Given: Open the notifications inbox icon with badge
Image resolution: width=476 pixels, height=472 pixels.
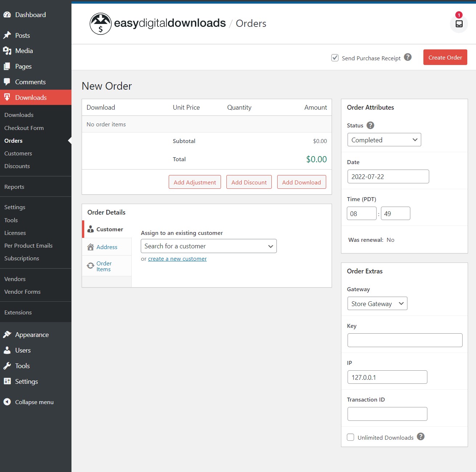Looking at the screenshot, I should tap(459, 24).
